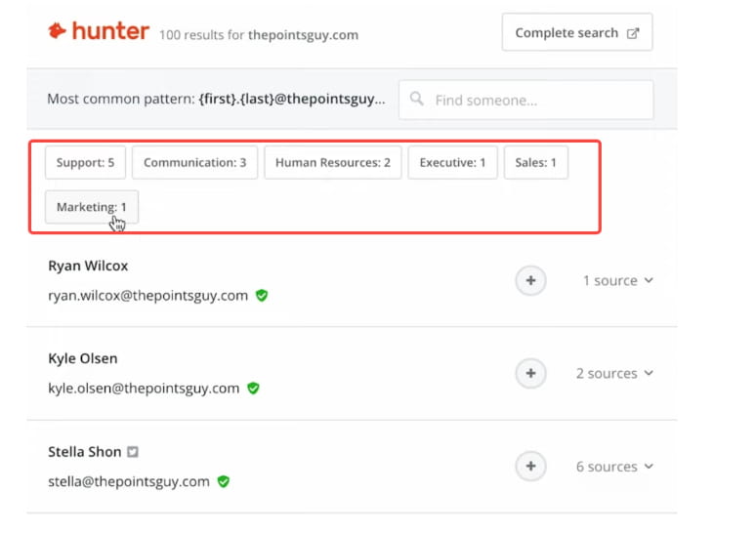Toggle the Human Resources: 2 filter
The image size is (756, 534).
tap(332, 163)
